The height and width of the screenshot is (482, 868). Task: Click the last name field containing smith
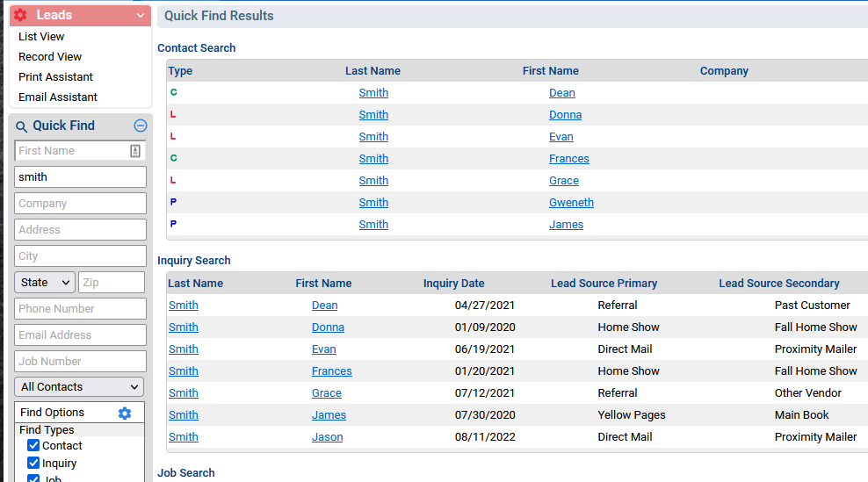[x=80, y=177]
